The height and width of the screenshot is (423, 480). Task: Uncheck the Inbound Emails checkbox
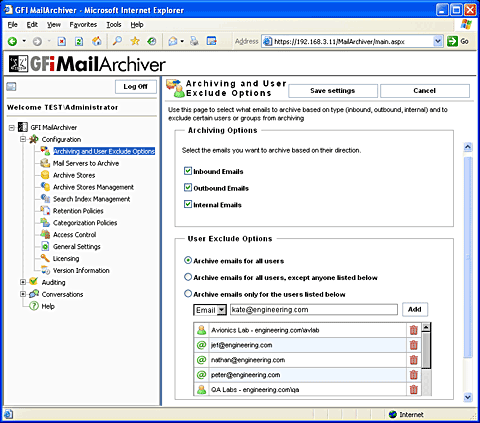pyautogui.click(x=188, y=171)
